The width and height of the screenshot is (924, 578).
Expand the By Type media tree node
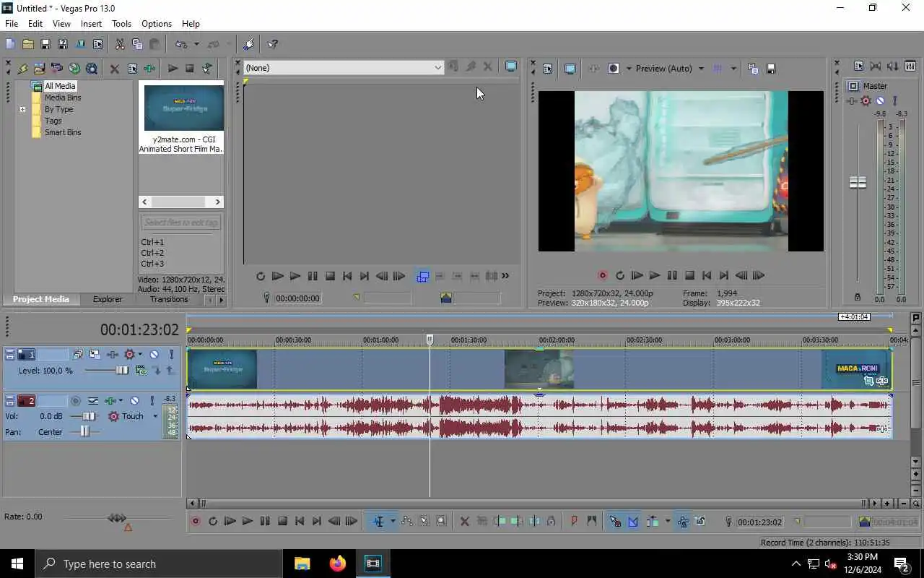click(22, 110)
